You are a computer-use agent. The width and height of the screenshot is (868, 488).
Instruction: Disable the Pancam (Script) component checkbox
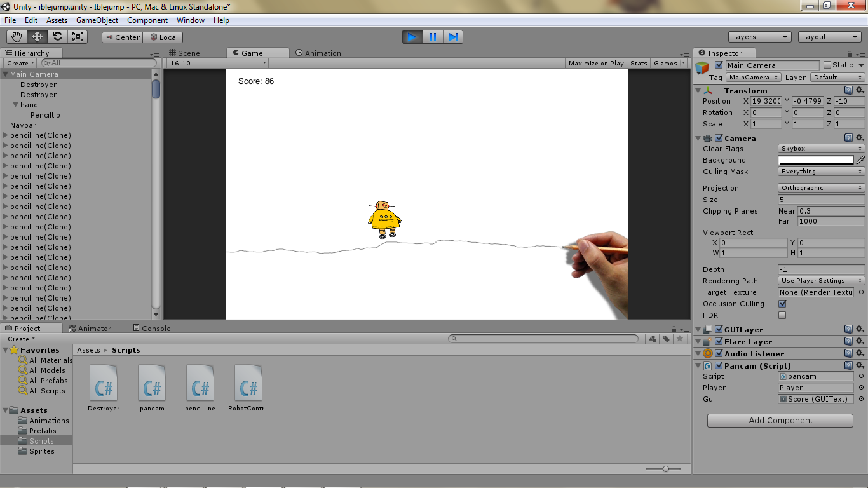point(719,365)
